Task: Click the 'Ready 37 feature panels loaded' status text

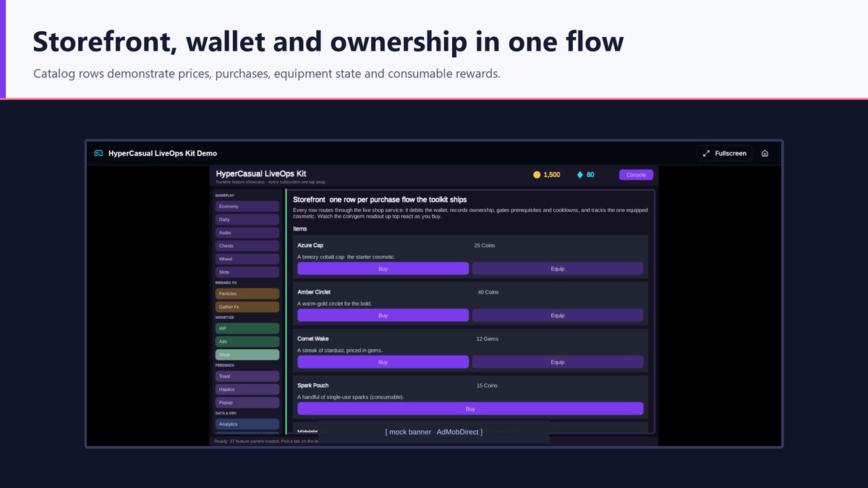Action: [266, 440]
